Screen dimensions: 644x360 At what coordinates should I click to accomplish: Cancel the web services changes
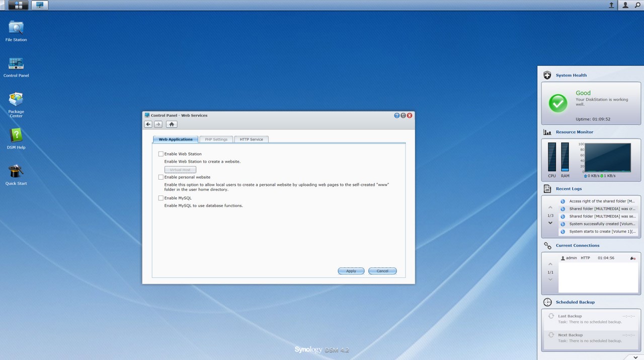(x=382, y=271)
